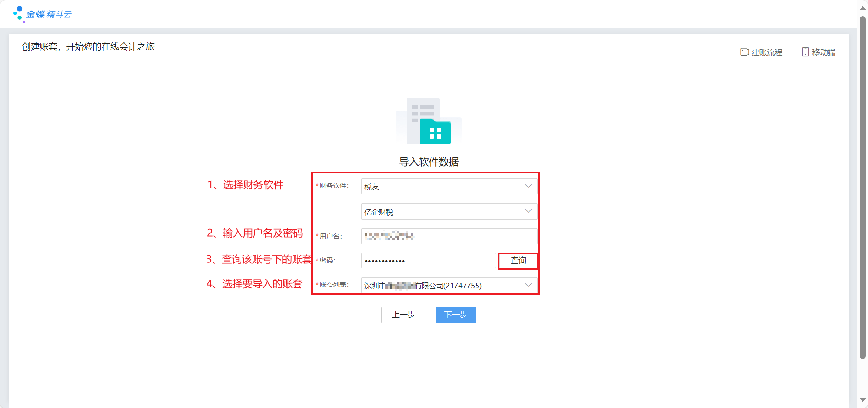Go back with the 上一步 button
Viewport: 868px width, 408px height.
click(x=403, y=315)
